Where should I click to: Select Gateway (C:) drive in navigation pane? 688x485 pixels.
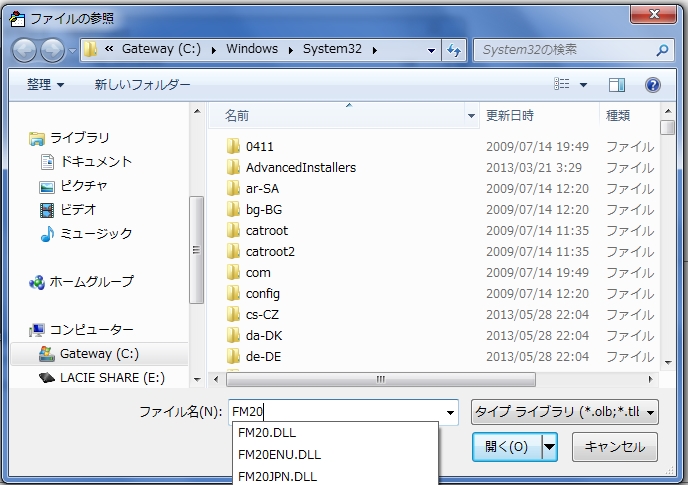[100, 354]
